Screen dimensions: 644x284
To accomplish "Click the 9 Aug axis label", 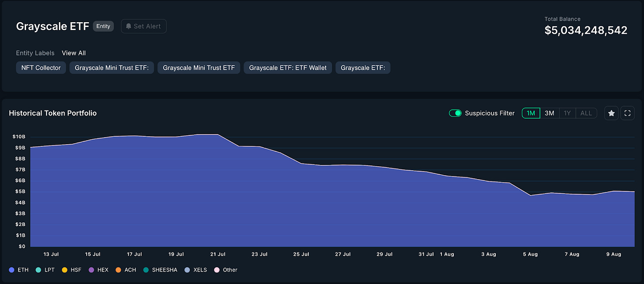I will point(613,254).
